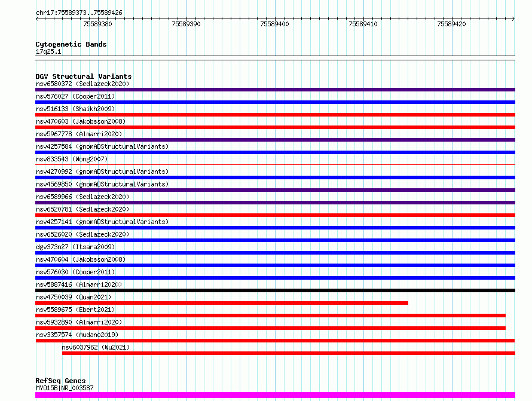
Task: Click the nsv576030 (Cooper2011) label
Action: pos(75,272)
